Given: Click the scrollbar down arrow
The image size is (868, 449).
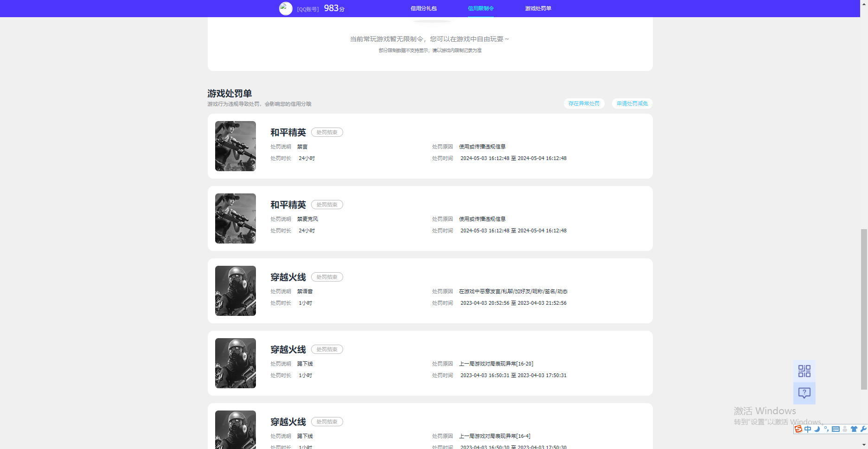Looking at the screenshot, I should pyautogui.click(x=864, y=446).
